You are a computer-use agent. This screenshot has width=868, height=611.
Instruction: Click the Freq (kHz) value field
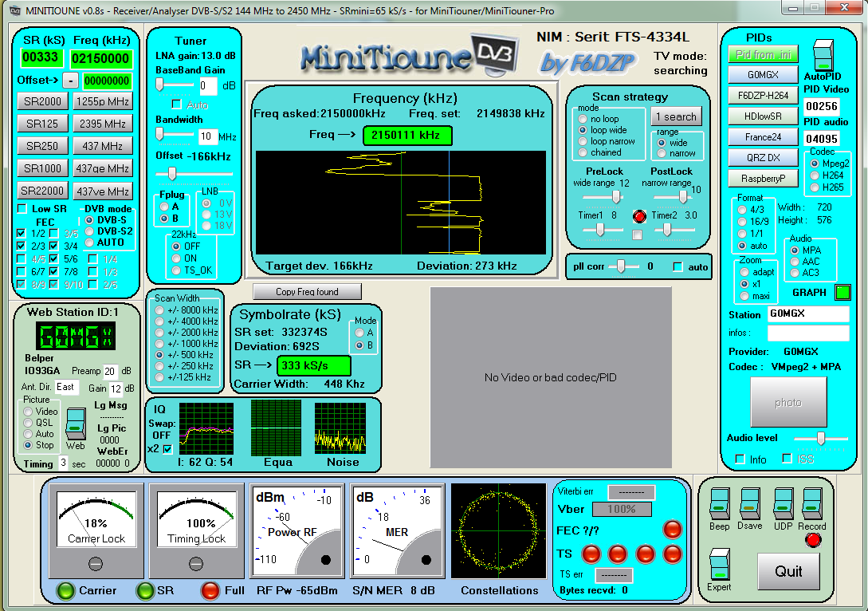[100, 58]
